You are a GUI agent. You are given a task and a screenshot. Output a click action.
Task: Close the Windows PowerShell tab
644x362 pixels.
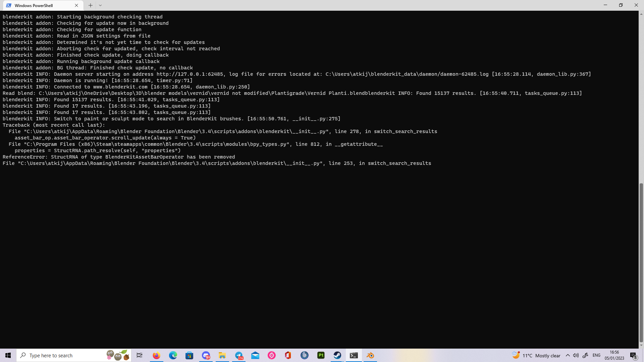point(76,5)
